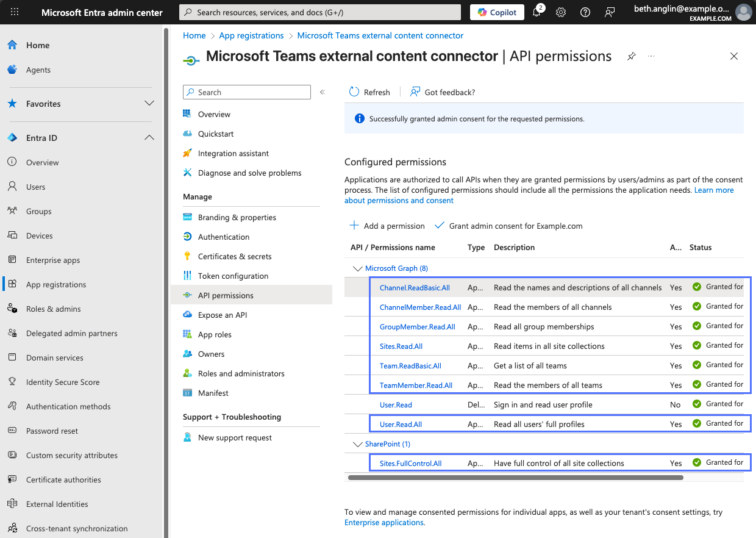756x538 pixels.
Task: Open Integration assistant
Action: click(234, 153)
